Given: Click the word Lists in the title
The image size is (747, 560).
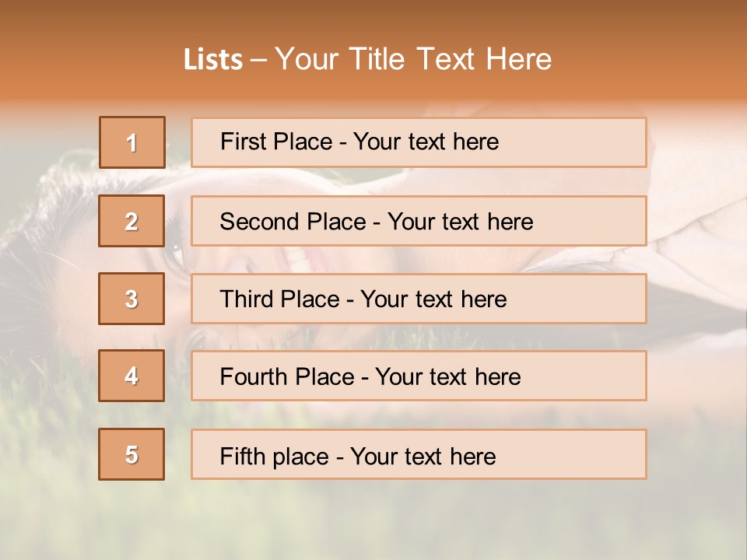Looking at the screenshot, I should pos(213,60).
